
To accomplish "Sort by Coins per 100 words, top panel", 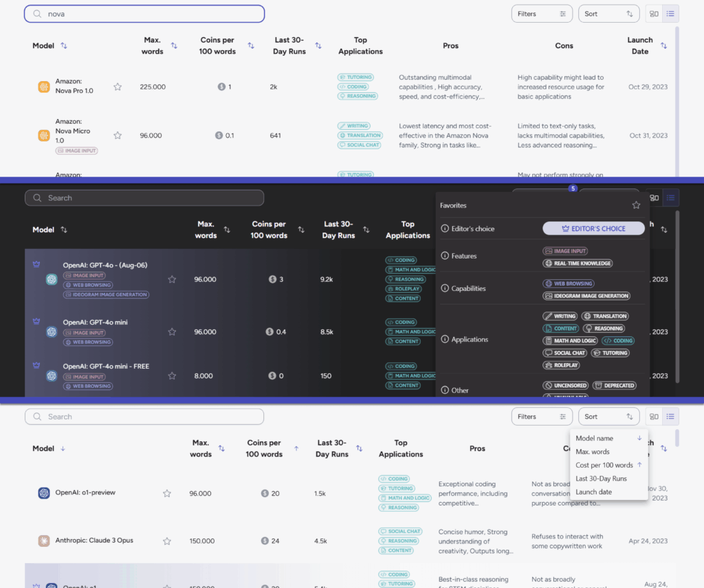I will click(251, 45).
